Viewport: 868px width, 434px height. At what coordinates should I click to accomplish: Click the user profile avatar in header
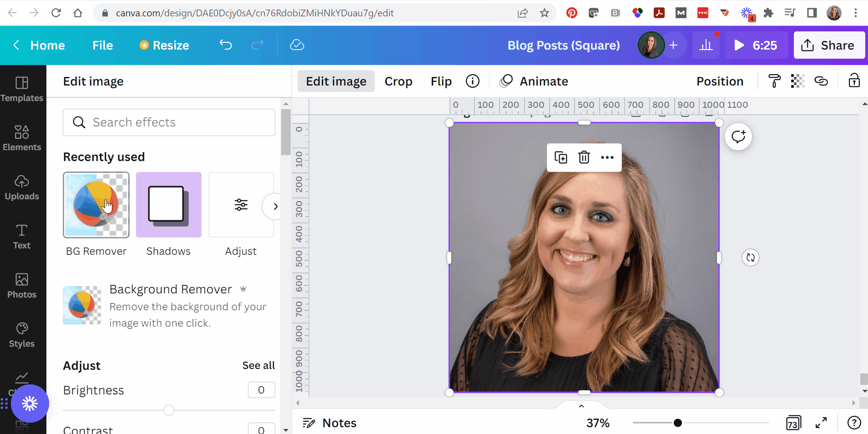coord(651,45)
